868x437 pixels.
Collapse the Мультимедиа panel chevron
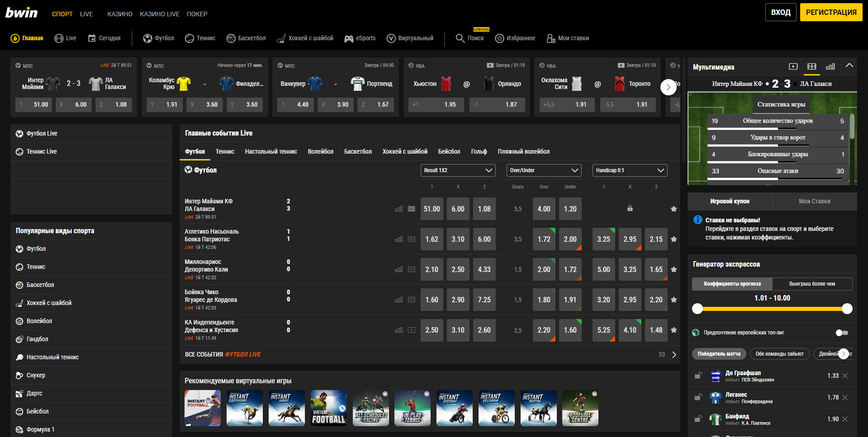coord(849,66)
